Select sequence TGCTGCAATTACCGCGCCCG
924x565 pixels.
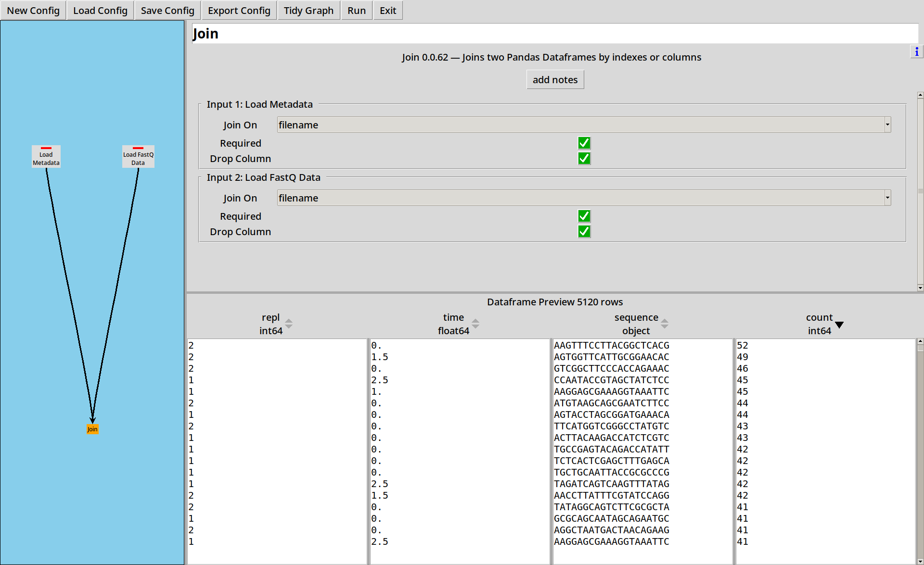(x=611, y=472)
